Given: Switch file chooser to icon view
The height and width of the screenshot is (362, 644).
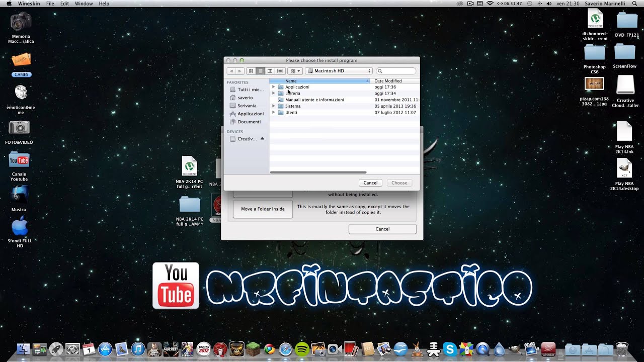Looking at the screenshot, I should point(251,71).
